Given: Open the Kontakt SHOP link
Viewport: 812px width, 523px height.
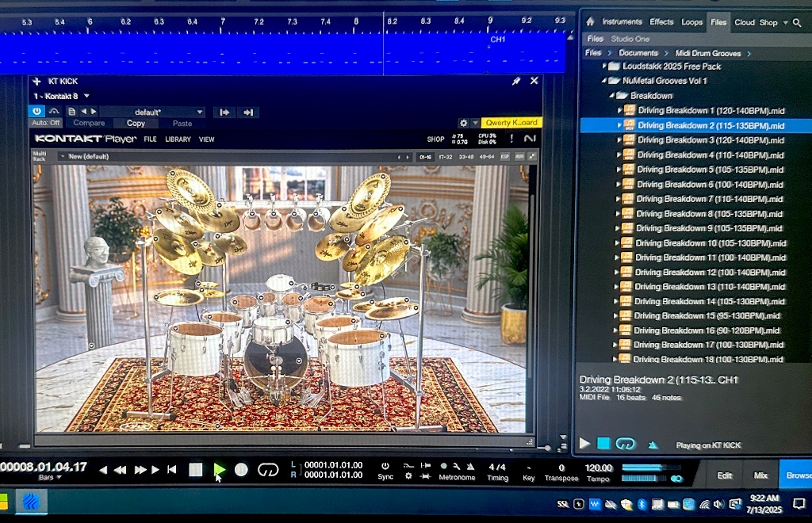Looking at the screenshot, I should click(435, 139).
